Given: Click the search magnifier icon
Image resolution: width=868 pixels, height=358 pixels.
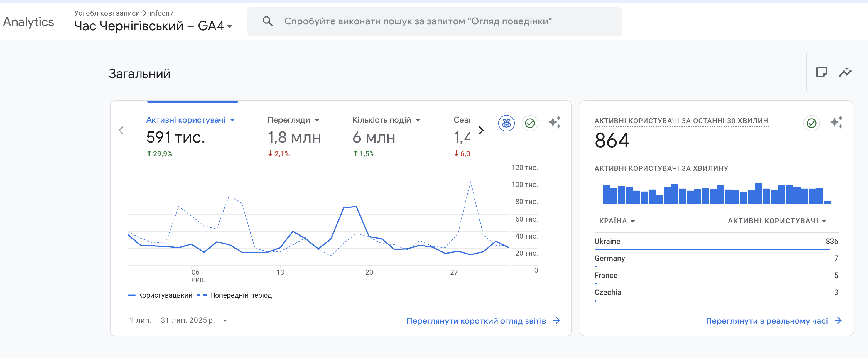Looking at the screenshot, I should click(x=268, y=22).
